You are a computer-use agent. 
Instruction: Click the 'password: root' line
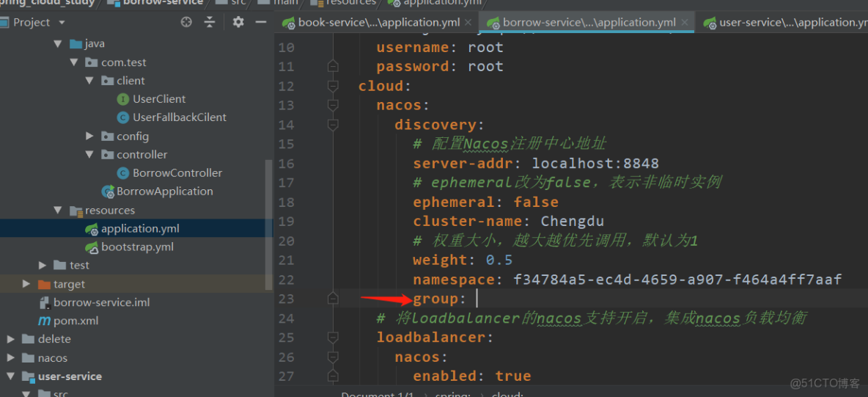pos(440,67)
